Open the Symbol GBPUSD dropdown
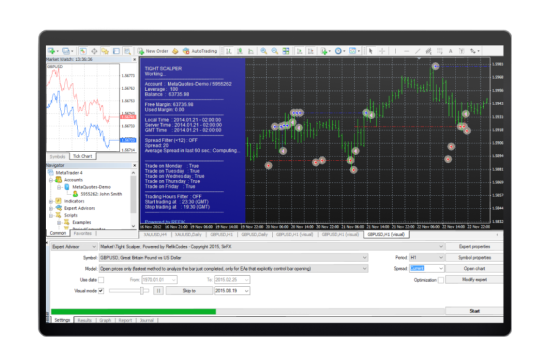Screen dimensions: 547x361 tap(233, 258)
